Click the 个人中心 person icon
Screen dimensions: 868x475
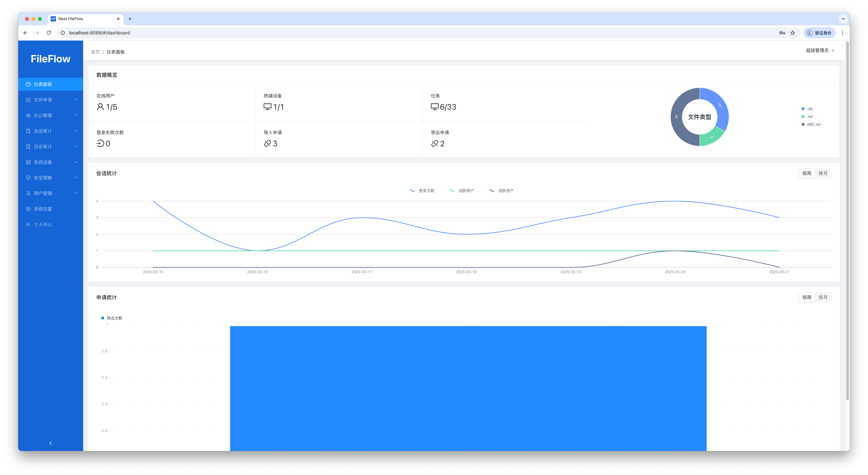coord(28,224)
